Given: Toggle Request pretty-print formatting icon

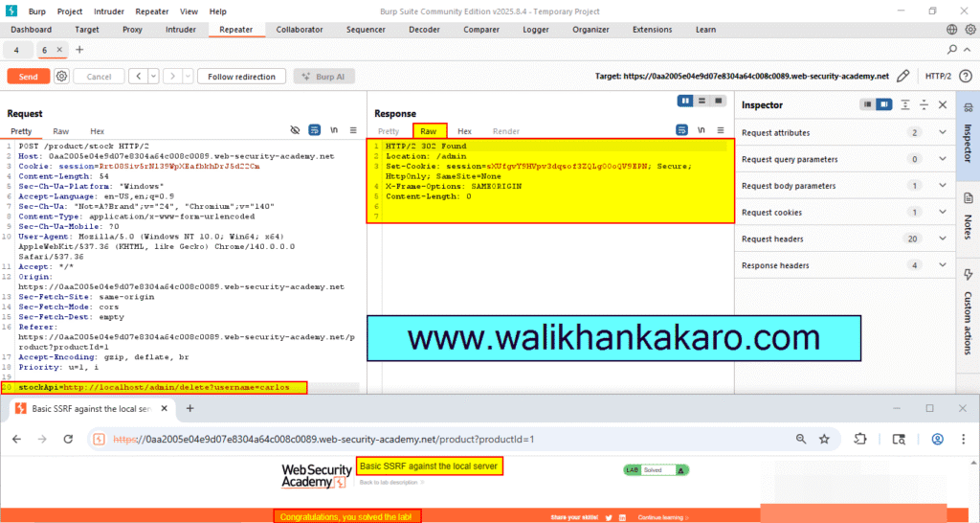Looking at the screenshot, I should tap(314, 130).
